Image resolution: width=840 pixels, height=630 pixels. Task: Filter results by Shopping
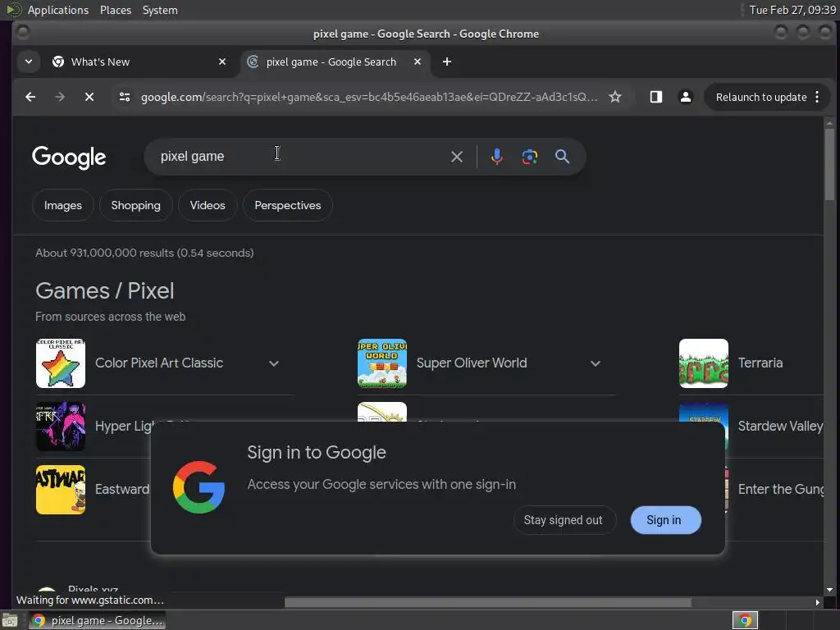point(135,205)
